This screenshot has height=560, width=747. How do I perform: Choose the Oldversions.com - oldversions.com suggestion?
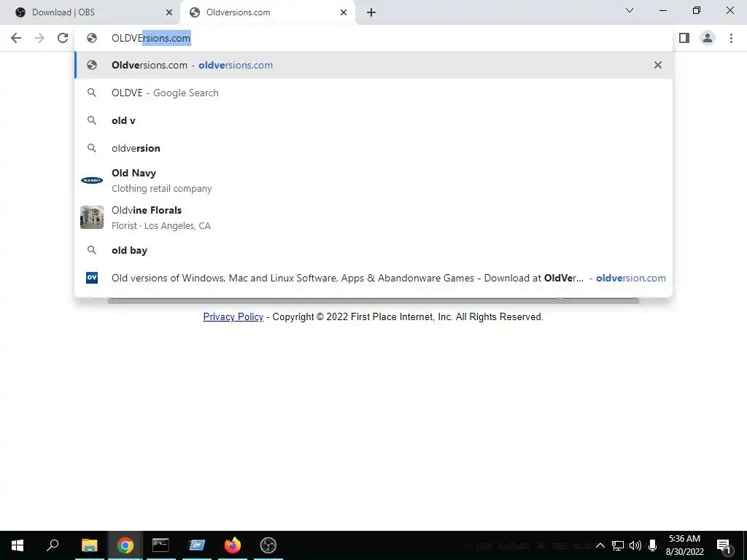point(373,65)
